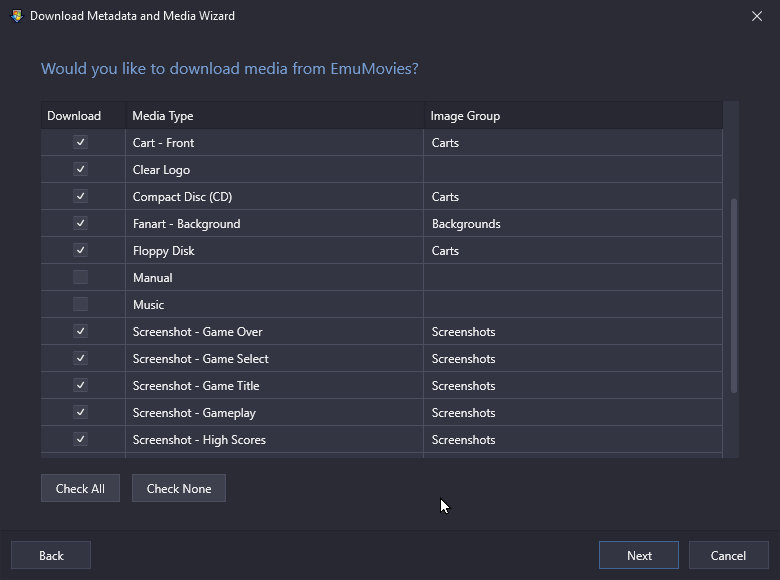Uncheck the Floppy Disk checkbox
This screenshot has width=780, height=580.
(x=81, y=250)
